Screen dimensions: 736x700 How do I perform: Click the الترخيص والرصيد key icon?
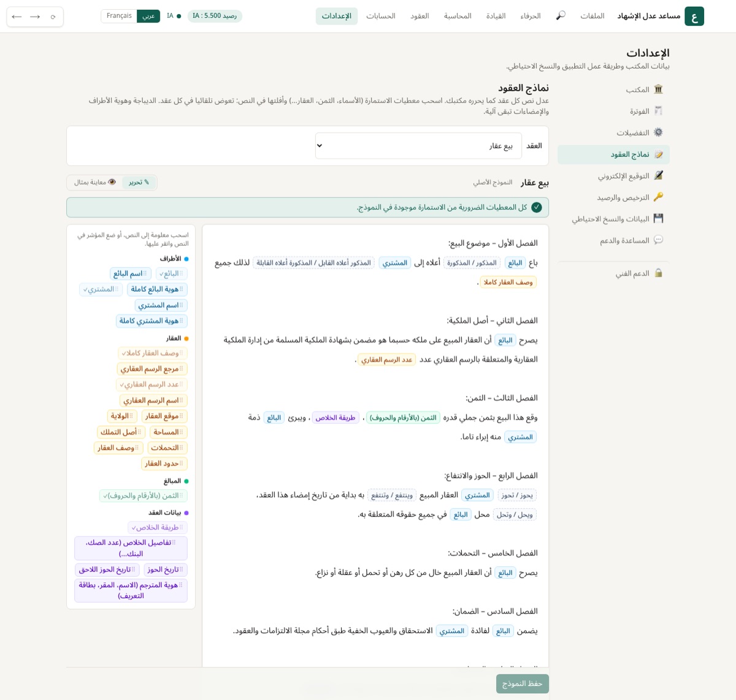click(658, 197)
